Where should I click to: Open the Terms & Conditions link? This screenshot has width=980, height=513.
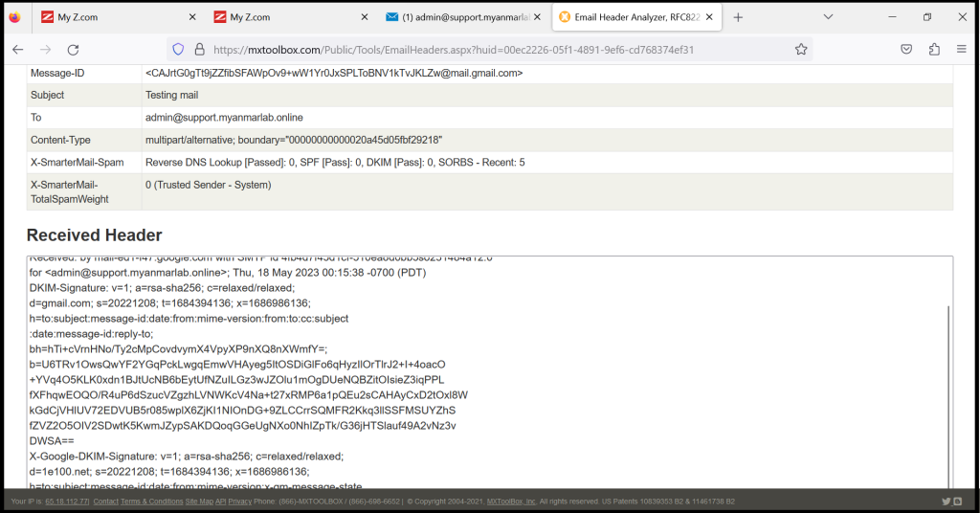pyautogui.click(x=151, y=502)
